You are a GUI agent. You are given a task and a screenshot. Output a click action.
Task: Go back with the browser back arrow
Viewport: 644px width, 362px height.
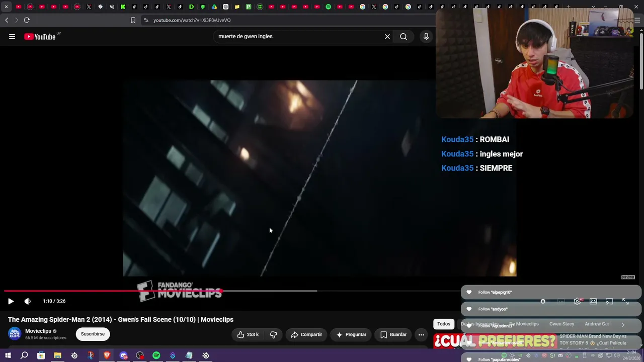click(7, 20)
